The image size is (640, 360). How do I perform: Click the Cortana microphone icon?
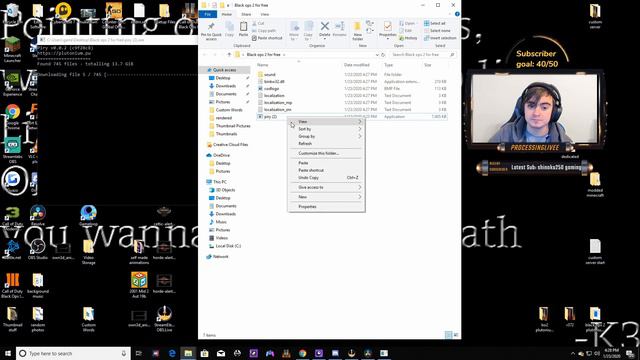click(124, 353)
